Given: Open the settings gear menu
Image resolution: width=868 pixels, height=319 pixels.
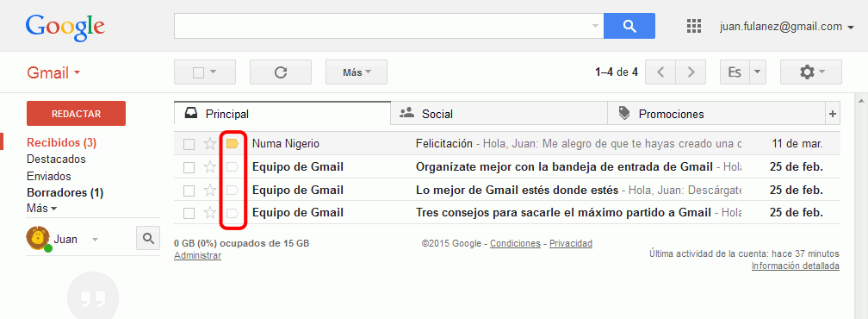Looking at the screenshot, I should (x=810, y=72).
